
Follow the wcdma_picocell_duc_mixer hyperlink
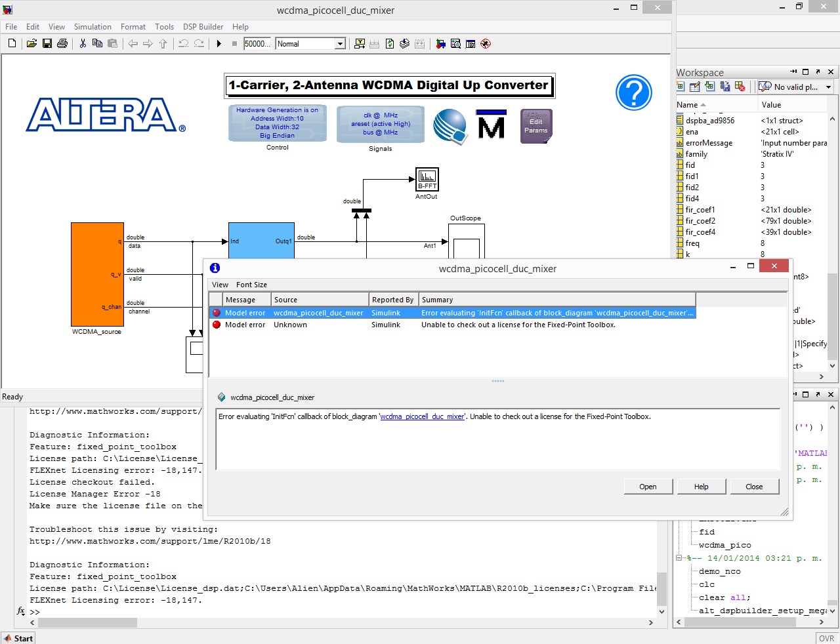(x=422, y=416)
